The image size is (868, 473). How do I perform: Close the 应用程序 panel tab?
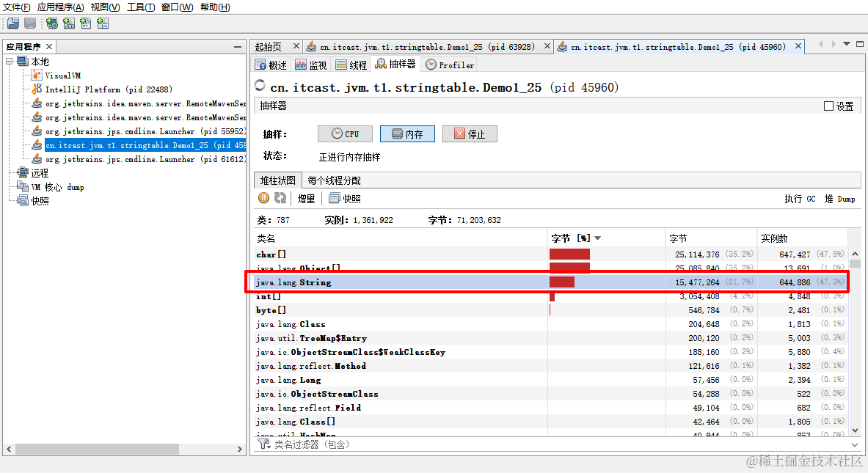[49, 46]
